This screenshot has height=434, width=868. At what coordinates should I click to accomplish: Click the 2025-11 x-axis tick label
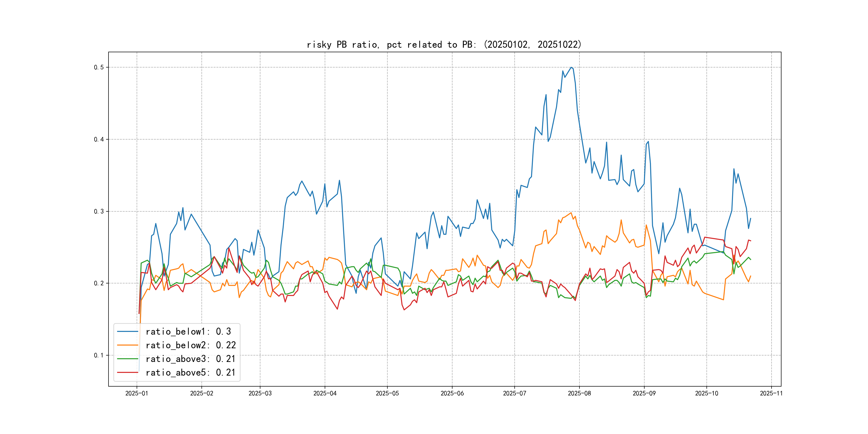pos(771,393)
